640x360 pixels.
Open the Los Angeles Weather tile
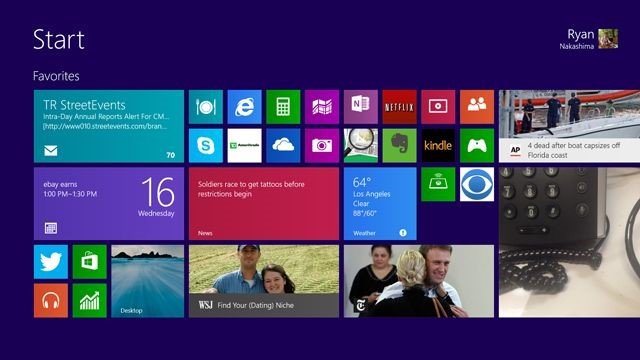pos(380,204)
